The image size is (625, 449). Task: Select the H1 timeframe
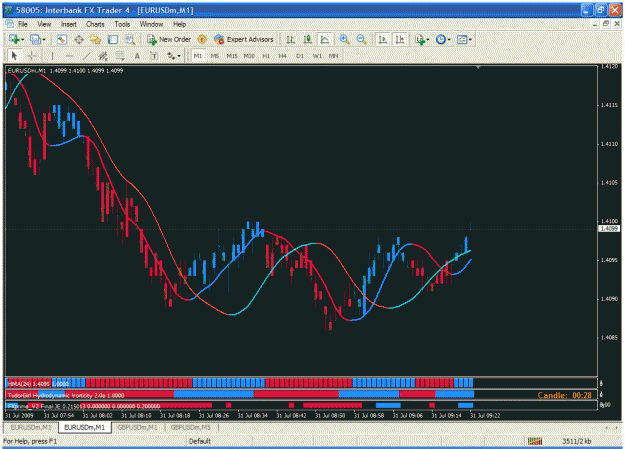(266, 56)
